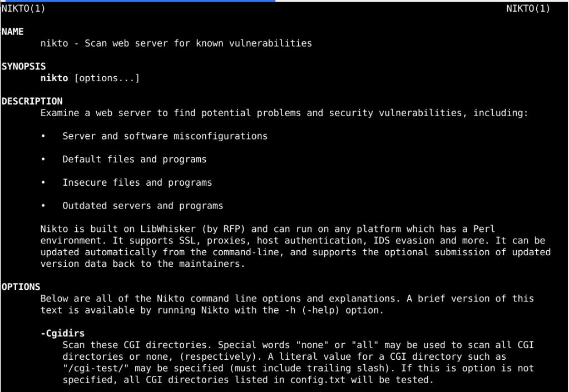
Task: Click "Scan web server for known vulnerabilities" line
Action: [198, 43]
